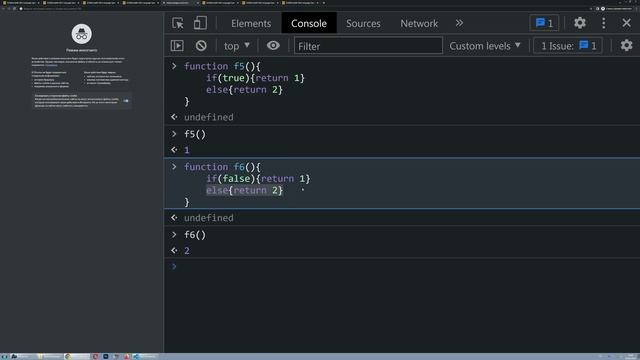
Task: Close the DevTools panel
Action: pos(627,23)
